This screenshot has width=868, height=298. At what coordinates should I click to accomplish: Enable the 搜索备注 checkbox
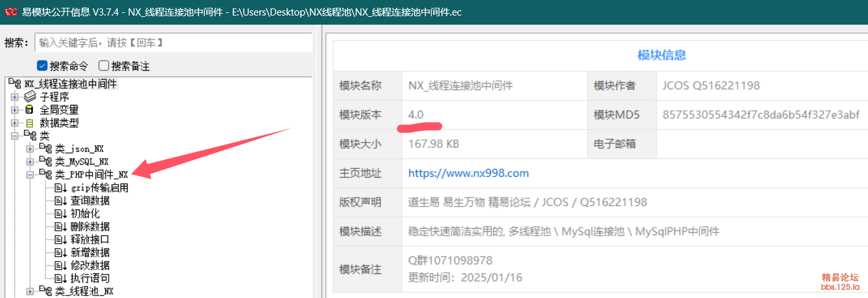(104, 65)
